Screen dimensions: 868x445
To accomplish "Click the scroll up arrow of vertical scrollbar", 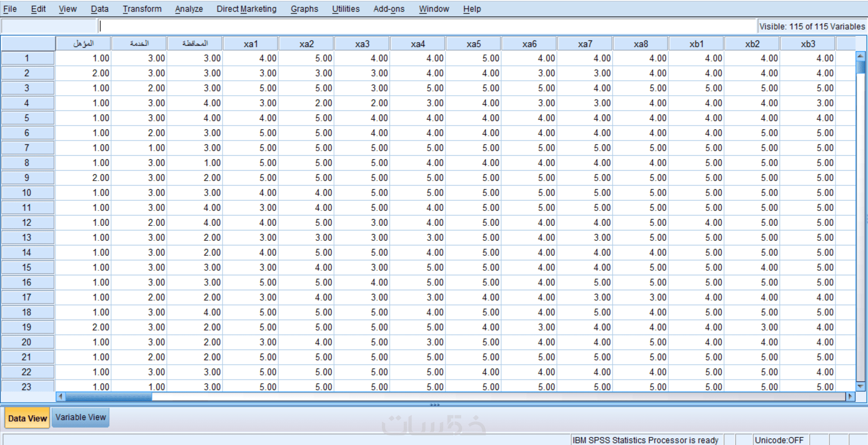I will [860, 56].
